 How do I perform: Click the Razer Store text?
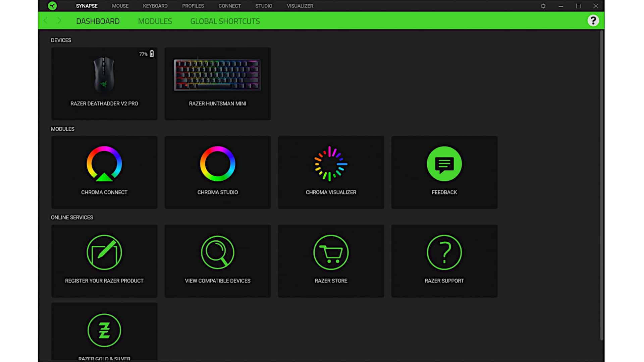(x=331, y=281)
